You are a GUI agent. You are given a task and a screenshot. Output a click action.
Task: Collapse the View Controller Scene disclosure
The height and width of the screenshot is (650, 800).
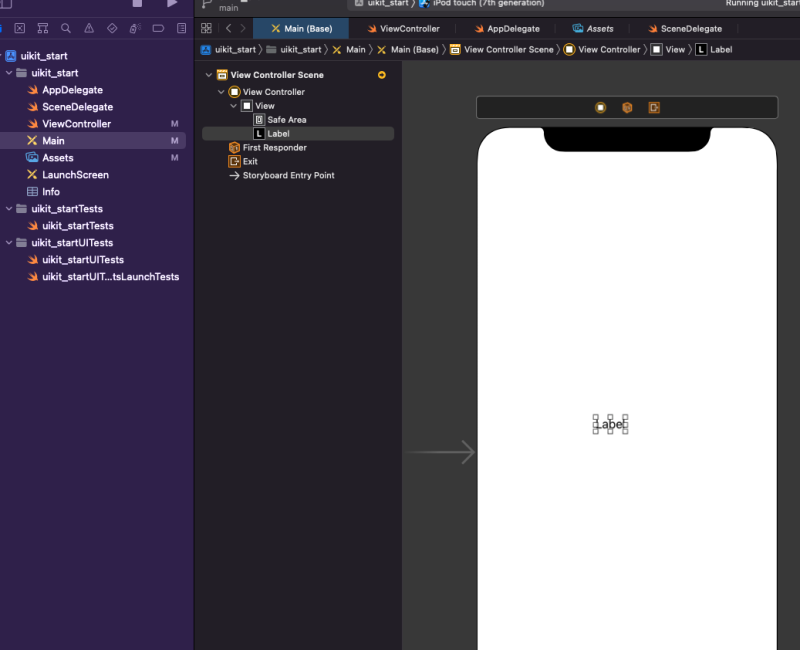(209, 75)
